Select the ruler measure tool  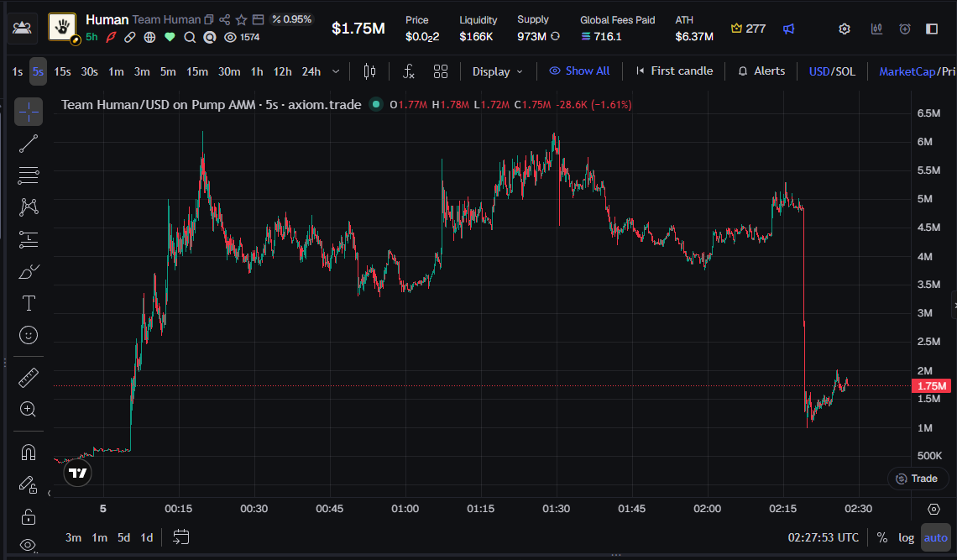coord(29,378)
